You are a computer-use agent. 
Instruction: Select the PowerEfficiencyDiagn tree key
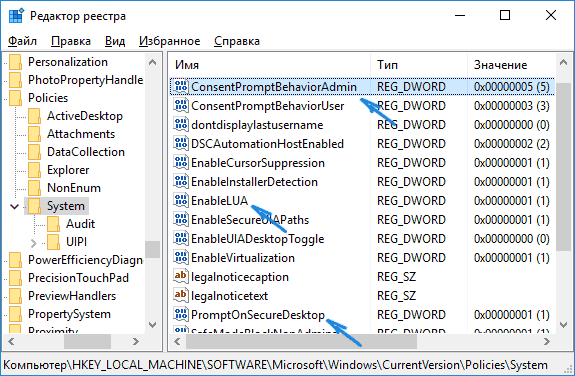(x=85, y=260)
